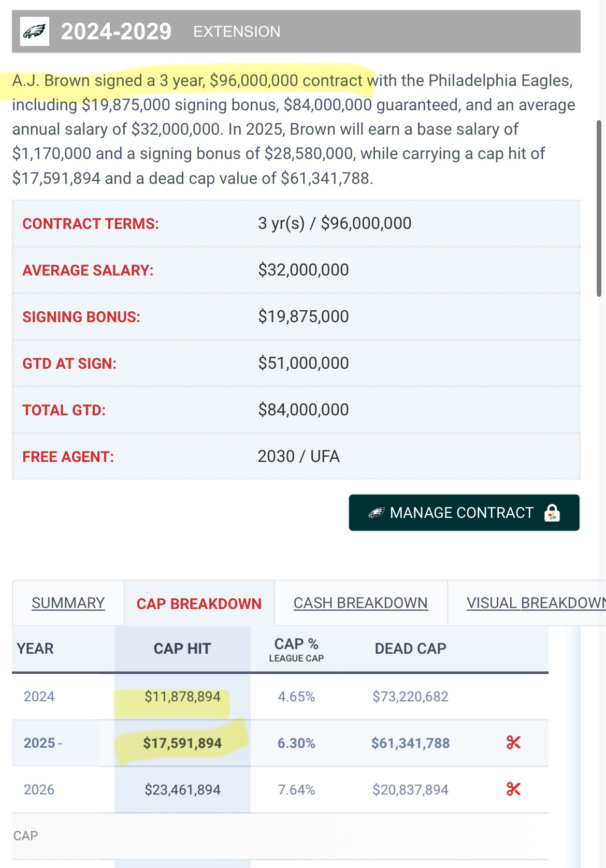Click the Eagles logo in the header
The image size is (606, 868).
[x=35, y=32]
